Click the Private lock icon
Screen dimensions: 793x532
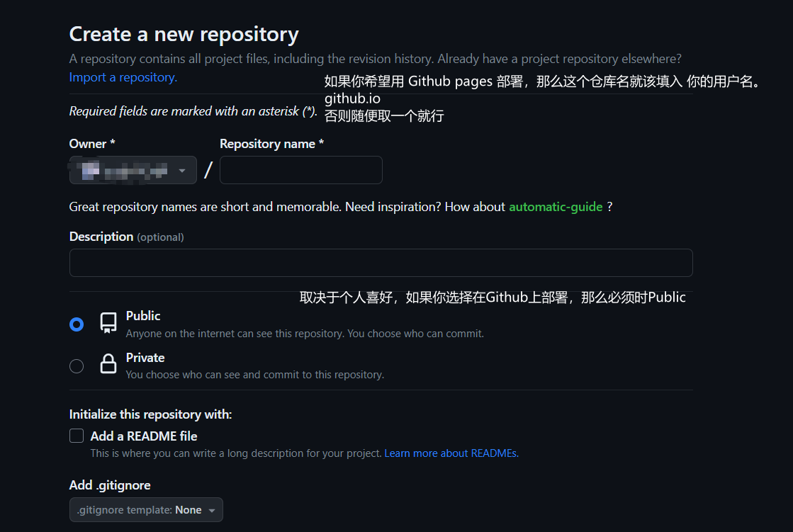pos(108,363)
